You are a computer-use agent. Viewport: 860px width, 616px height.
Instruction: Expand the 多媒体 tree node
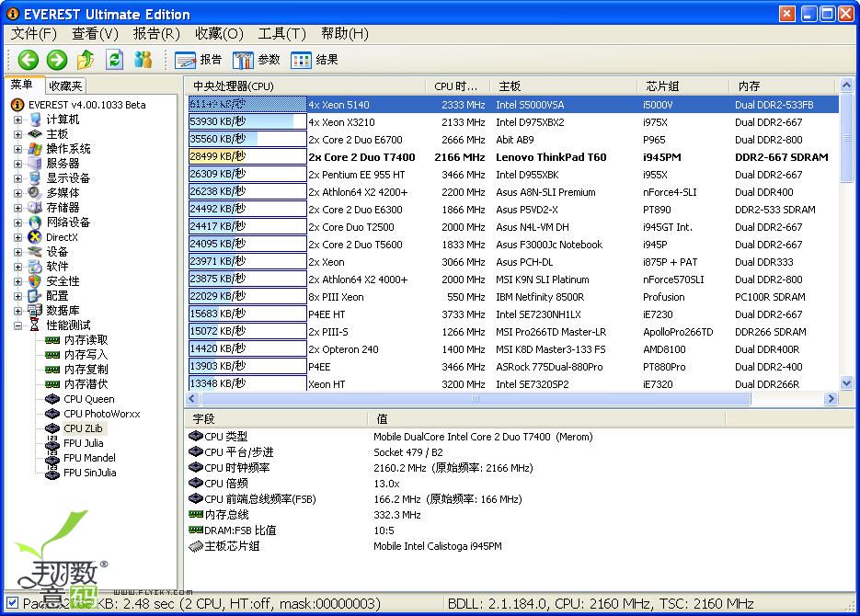(x=18, y=193)
